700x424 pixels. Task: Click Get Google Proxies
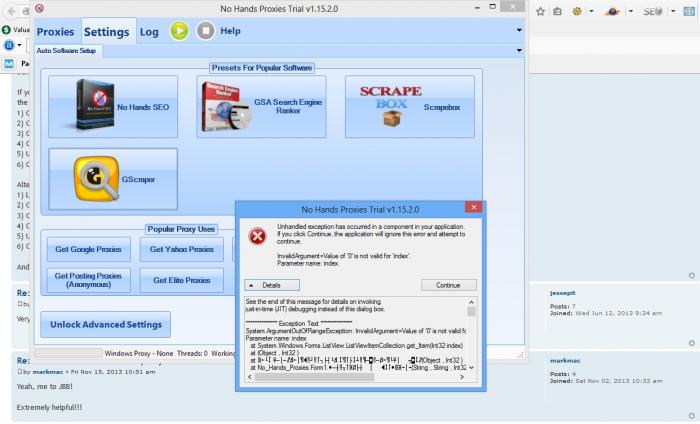click(x=88, y=249)
